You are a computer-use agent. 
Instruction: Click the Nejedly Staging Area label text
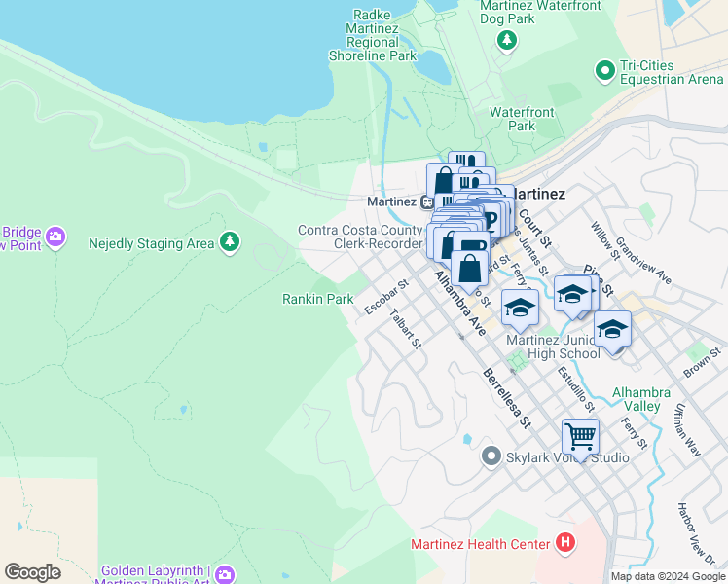pos(152,243)
